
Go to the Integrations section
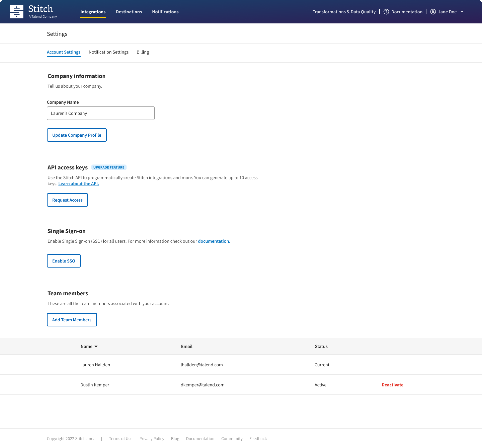tap(93, 12)
